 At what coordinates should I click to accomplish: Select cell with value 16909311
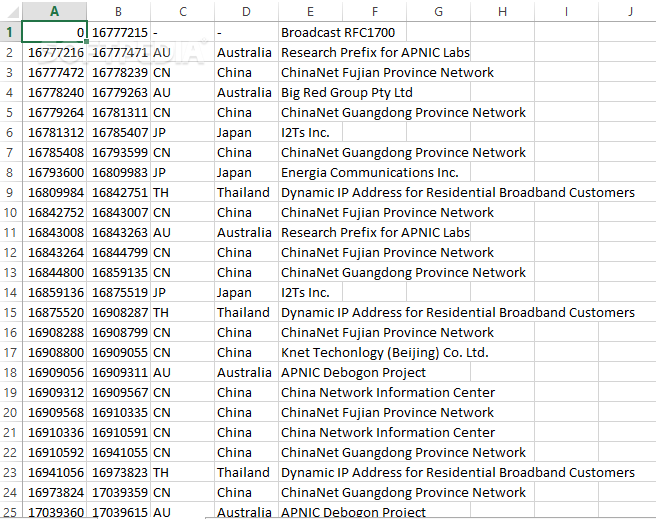tap(118, 372)
